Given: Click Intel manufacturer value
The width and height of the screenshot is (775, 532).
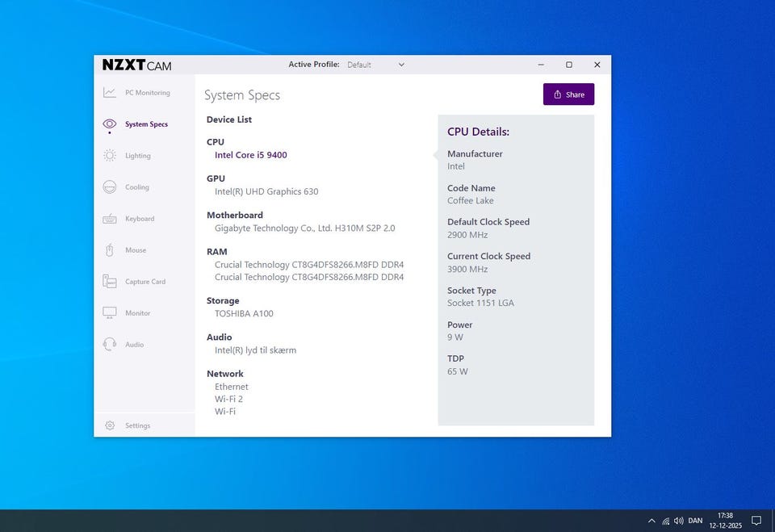Looking at the screenshot, I should [455, 166].
